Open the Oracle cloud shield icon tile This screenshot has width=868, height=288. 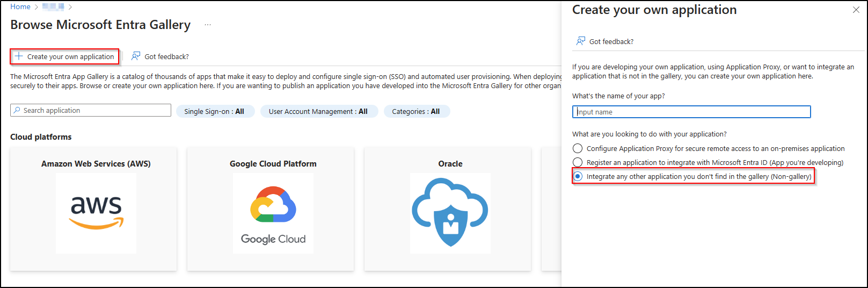[x=450, y=213]
